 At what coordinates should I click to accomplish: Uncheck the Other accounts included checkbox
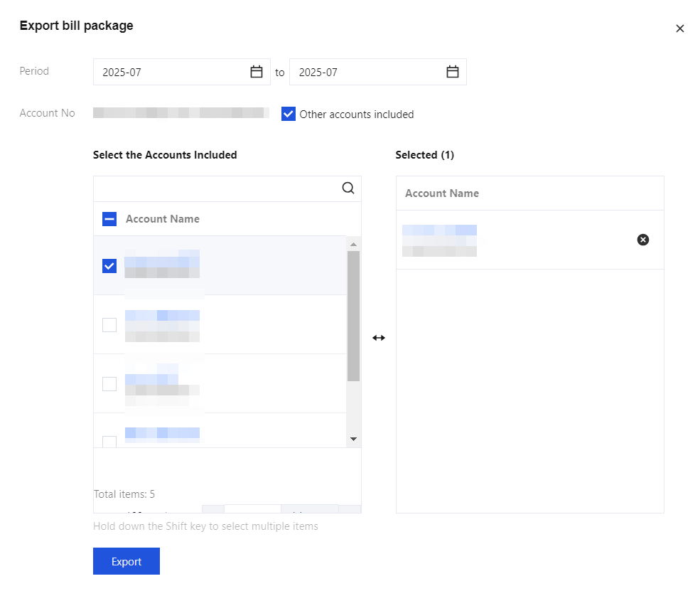pos(289,114)
